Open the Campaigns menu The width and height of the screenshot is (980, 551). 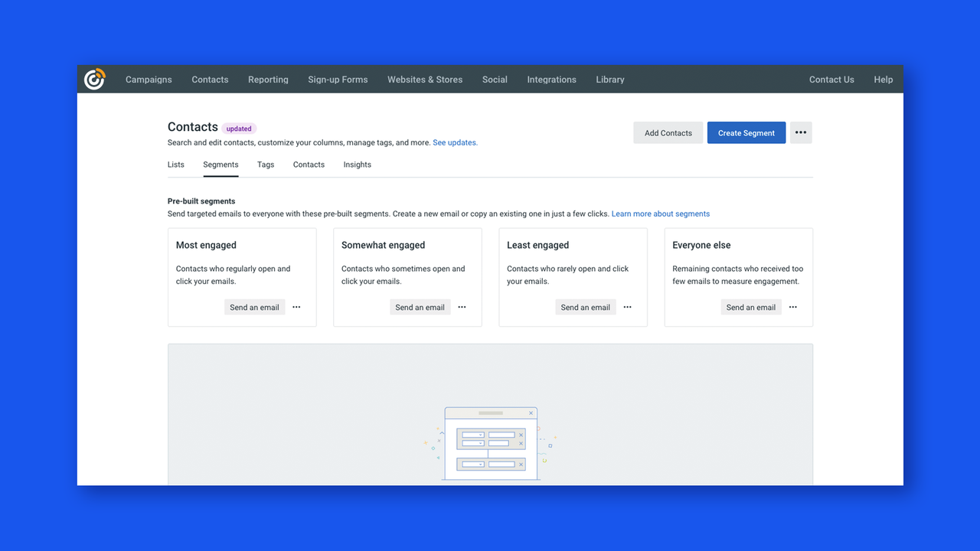pyautogui.click(x=149, y=80)
